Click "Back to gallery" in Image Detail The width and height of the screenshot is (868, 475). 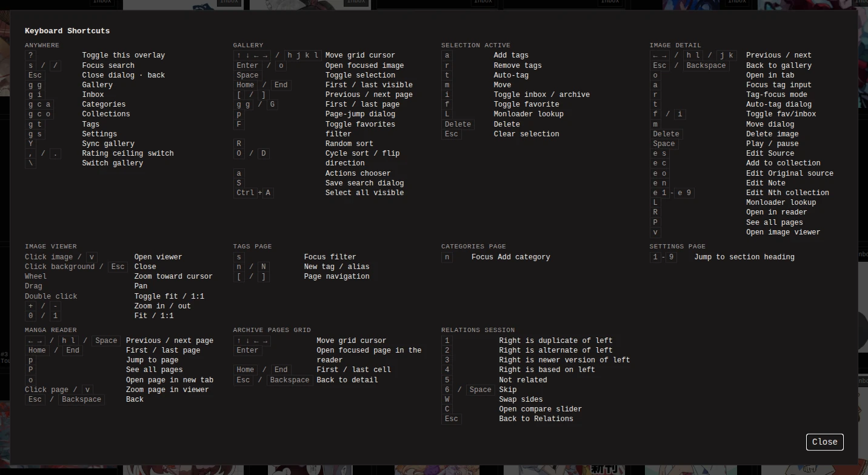coord(779,65)
